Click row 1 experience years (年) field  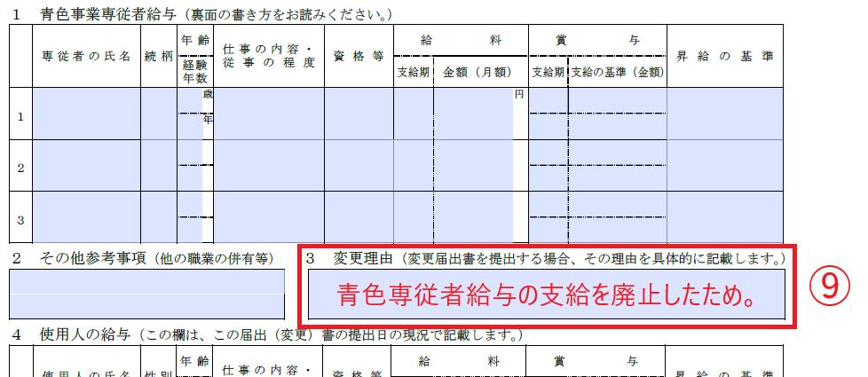click(x=190, y=127)
